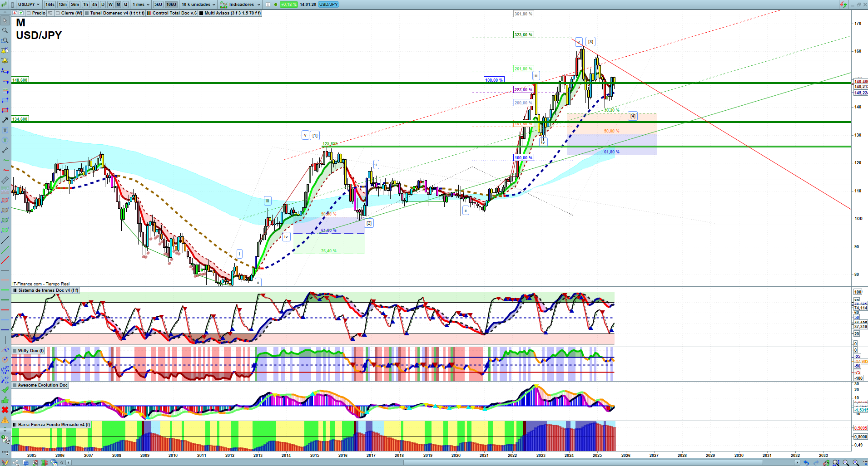Select the segment line tool

click(x=5, y=150)
